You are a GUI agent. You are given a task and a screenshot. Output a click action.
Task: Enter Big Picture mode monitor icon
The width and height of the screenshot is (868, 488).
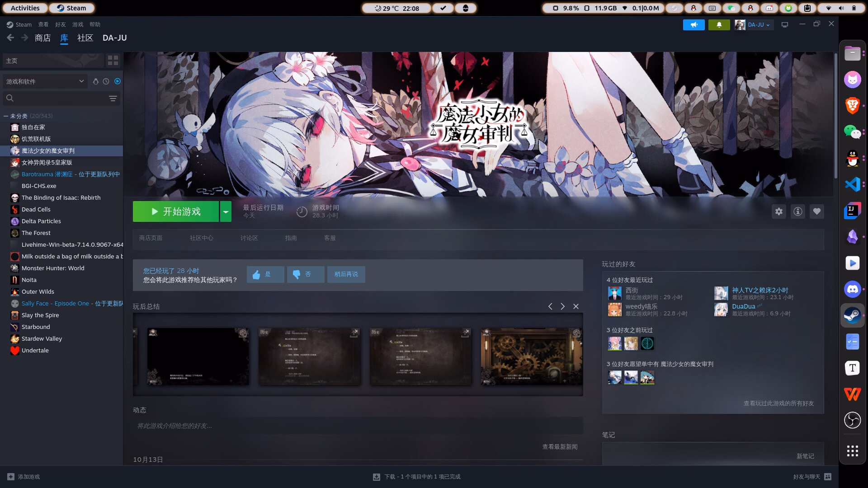(785, 25)
